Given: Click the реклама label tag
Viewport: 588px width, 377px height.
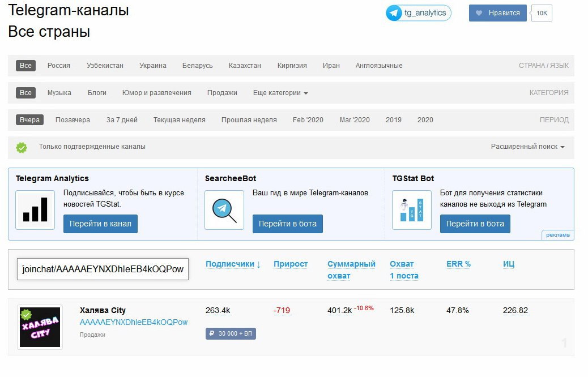Looking at the screenshot, I should (557, 235).
